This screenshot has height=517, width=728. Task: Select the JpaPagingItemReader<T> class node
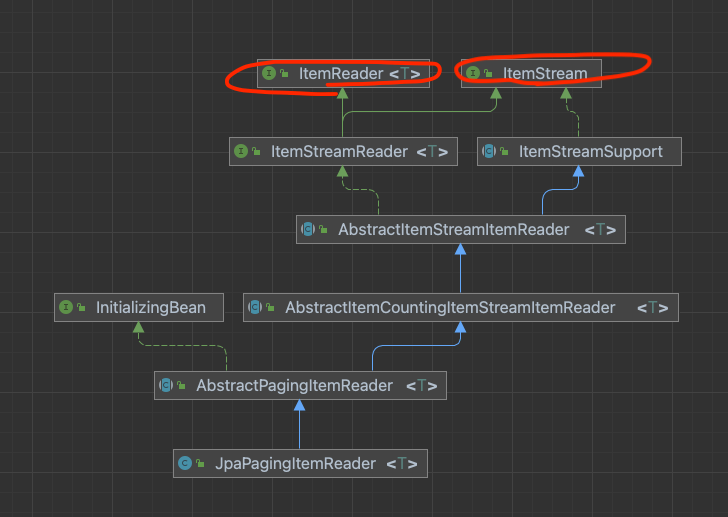point(300,463)
